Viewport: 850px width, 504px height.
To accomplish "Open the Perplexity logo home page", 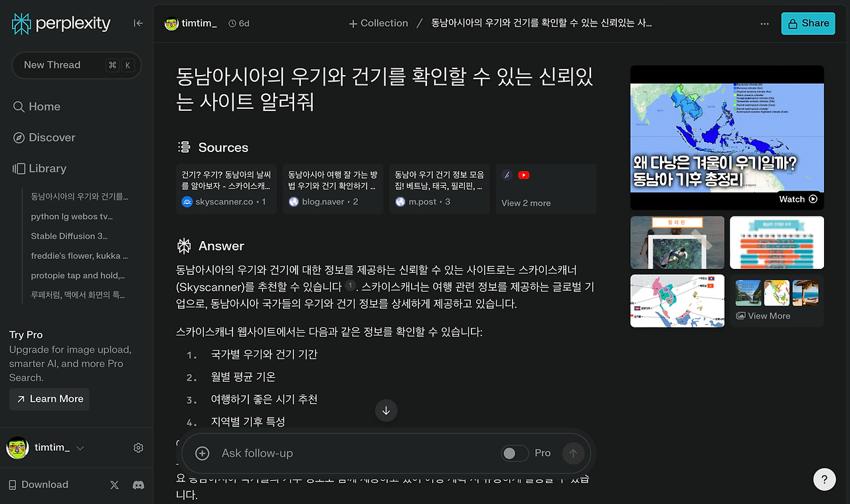I will 60,23.
